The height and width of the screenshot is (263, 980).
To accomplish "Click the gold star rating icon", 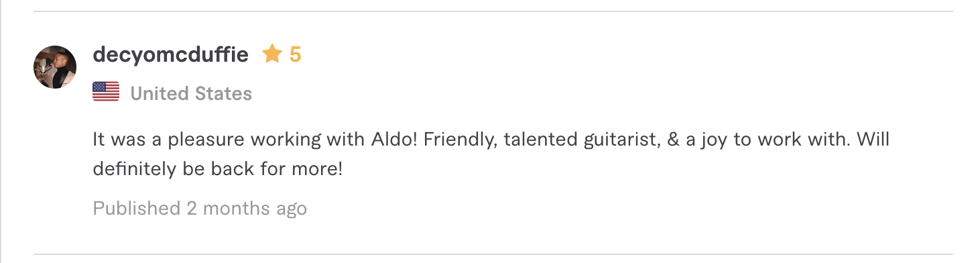I will coord(272,54).
